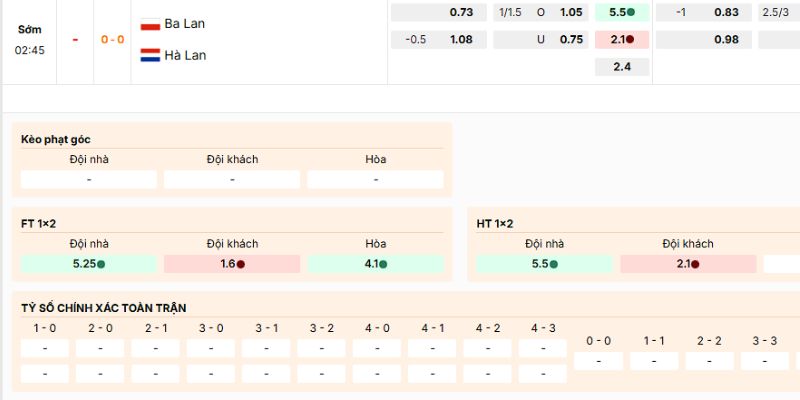Click the 0.98 odds cell in the Hà Lan row
This screenshot has height=400, width=800.
pos(727,40)
